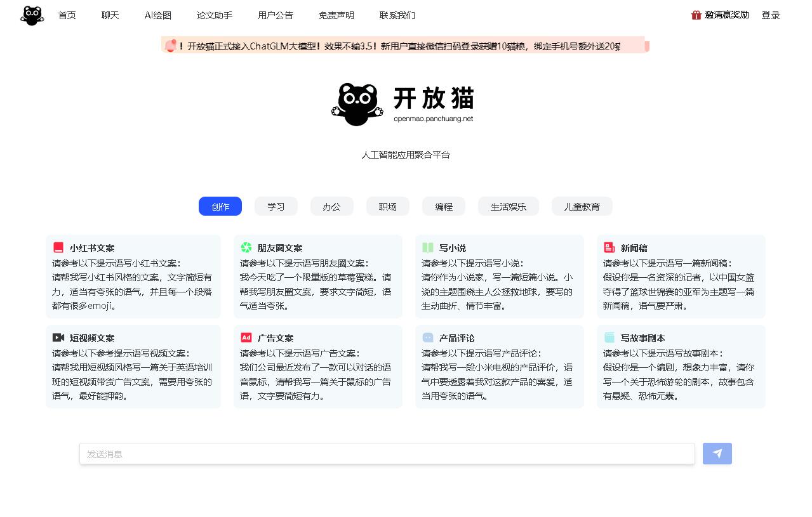Click the bell icon in the announcement banner
This screenshot has height=517, width=812.
(170, 45)
